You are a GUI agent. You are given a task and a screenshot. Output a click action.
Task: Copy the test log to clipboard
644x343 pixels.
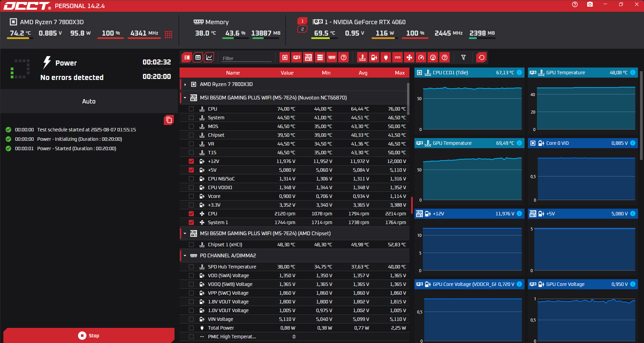click(x=169, y=120)
